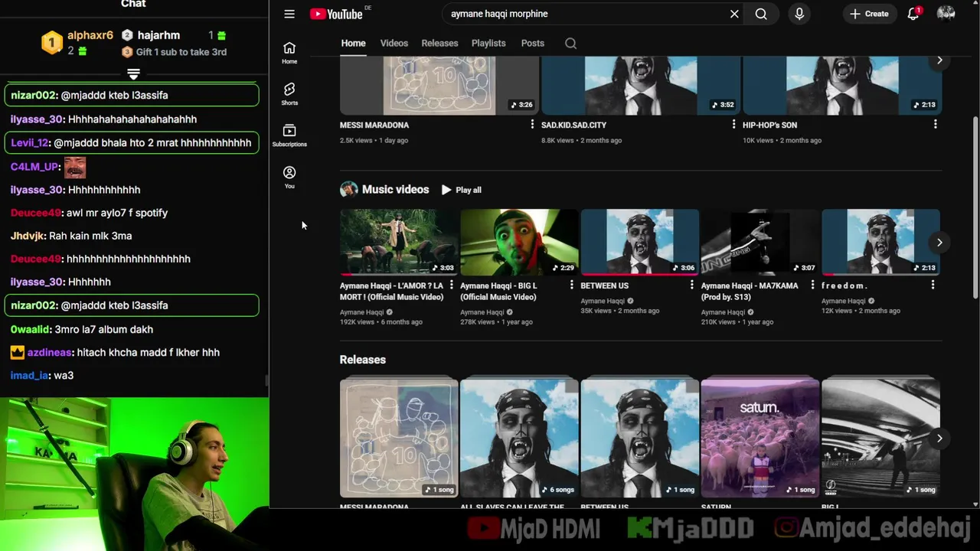
Task: Open options for SAD.KID.SAD.CITY video
Action: click(x=733, y=124)
